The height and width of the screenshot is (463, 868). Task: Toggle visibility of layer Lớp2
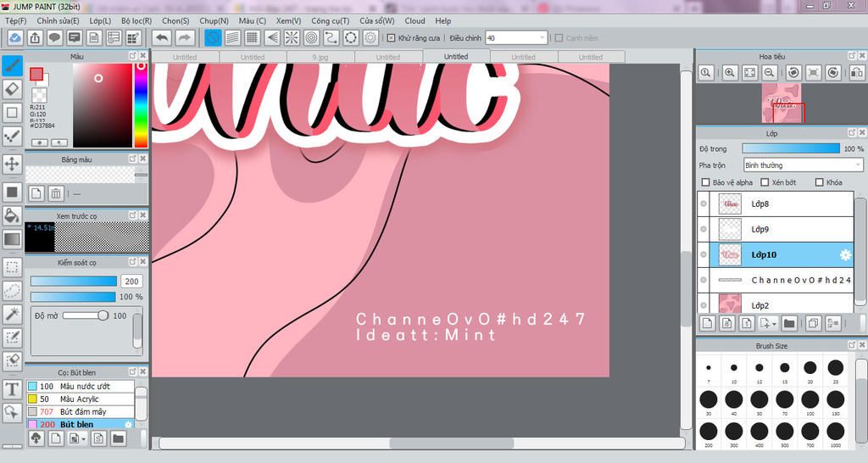(x=704, y=305)
